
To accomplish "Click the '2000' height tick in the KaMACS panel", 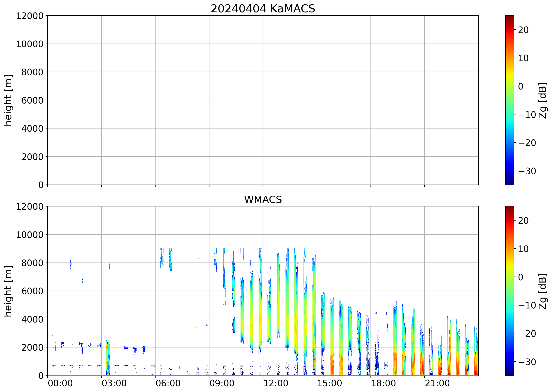I will [x=32, y=157].
